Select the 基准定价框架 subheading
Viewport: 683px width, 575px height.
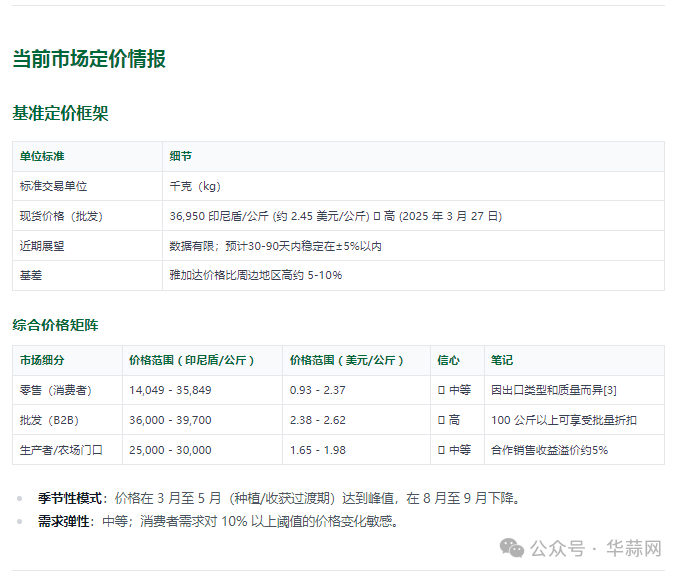pyautogui.click(x=60, y=113)
